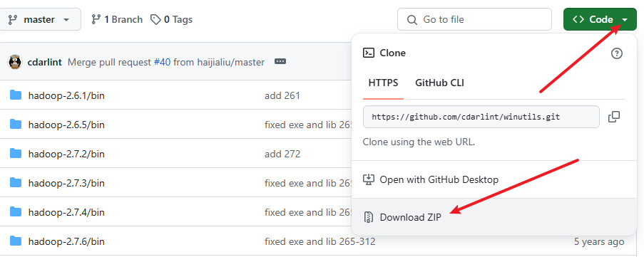Open the cdarlint avatar image
Screen dimensions: 644x257
[15, 62]
